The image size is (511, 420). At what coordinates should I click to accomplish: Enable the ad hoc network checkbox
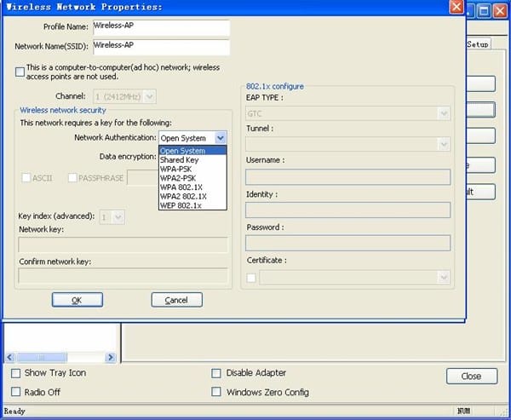pyautogui.click(x=20, y=73)
